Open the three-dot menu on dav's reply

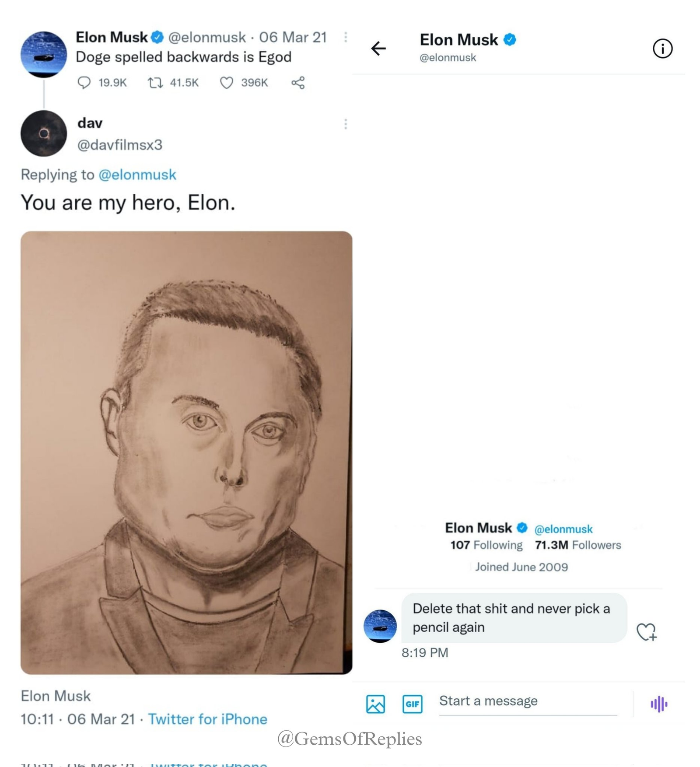point(346,124)
